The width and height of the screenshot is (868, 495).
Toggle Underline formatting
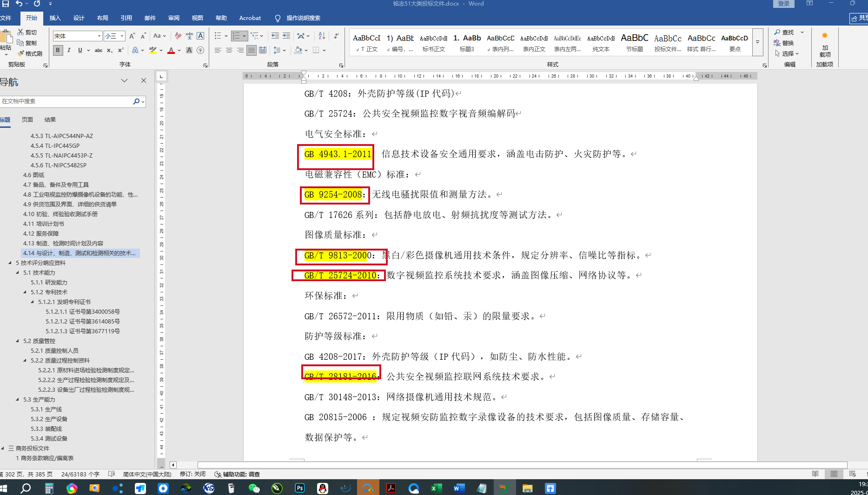click(80, 50)
